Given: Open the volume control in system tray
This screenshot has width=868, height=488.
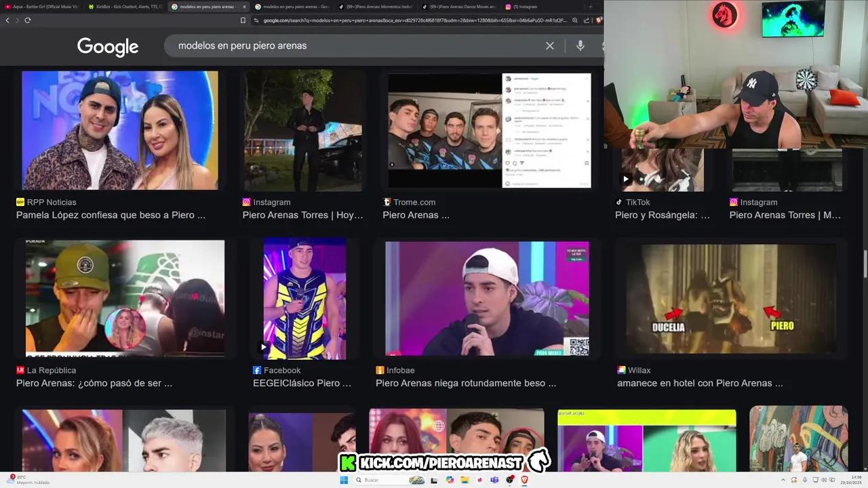Looking at the screenshot, I should tap(824, 480).
